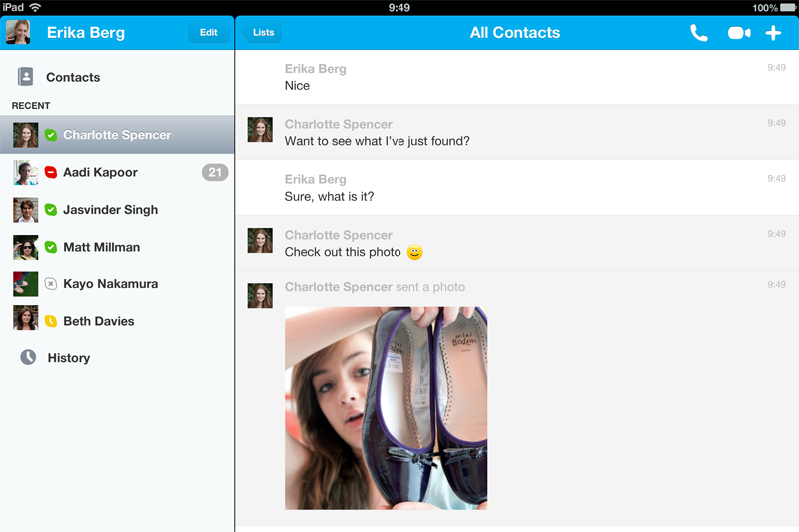This screenshot has height=532, width=799.
Task: Open History in the sidebar
Action: tap(117, 358)
